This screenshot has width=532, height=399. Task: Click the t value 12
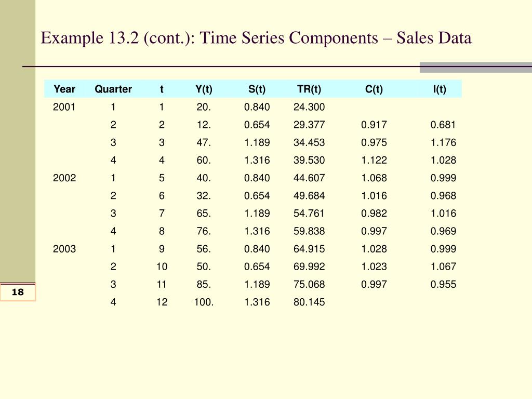[162, 302]
